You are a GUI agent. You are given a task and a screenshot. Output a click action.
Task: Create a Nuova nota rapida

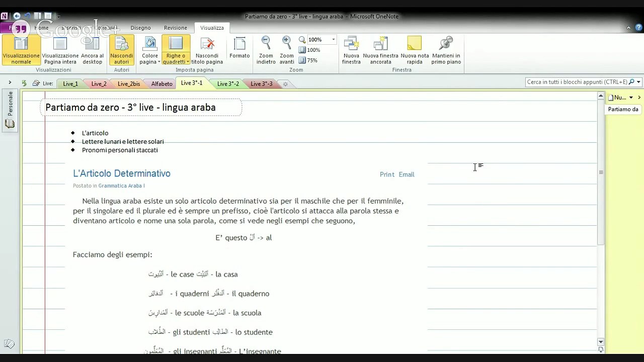click(415, 50)
